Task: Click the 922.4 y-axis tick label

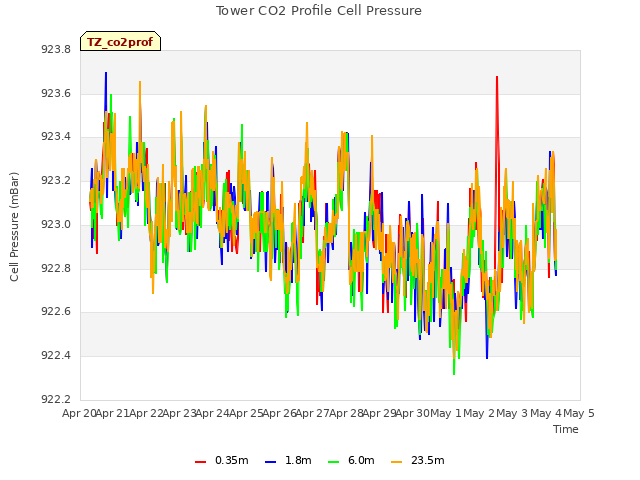Action: (56, 356)
